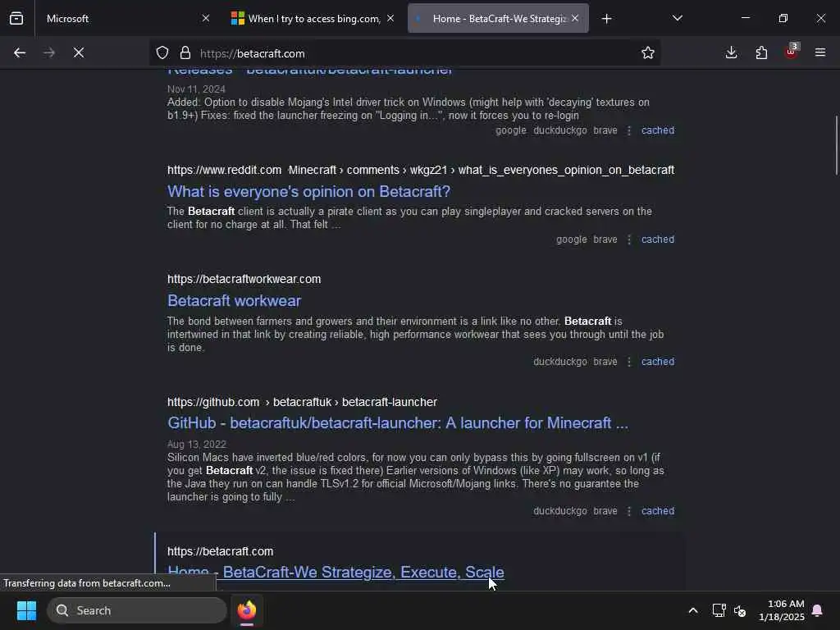Go back to the previous page
The height and width of the screenshot is (630, 840).
(20, 52)
